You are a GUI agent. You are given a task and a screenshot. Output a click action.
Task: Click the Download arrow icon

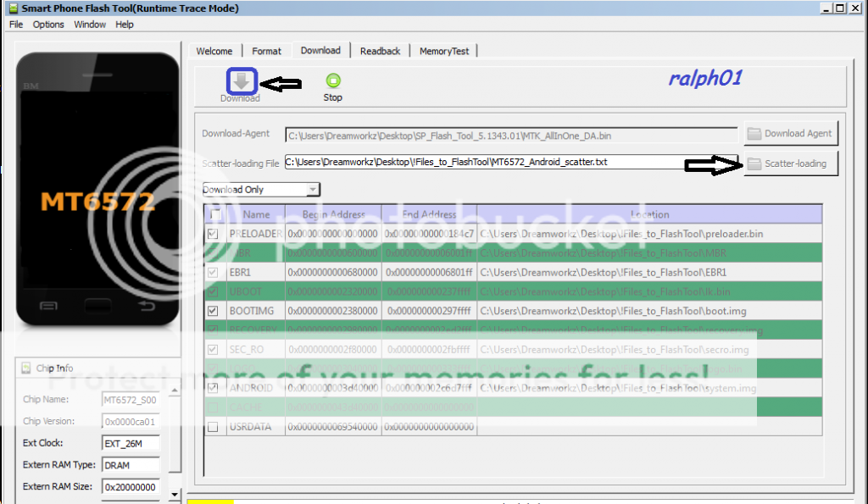[242, 81]
